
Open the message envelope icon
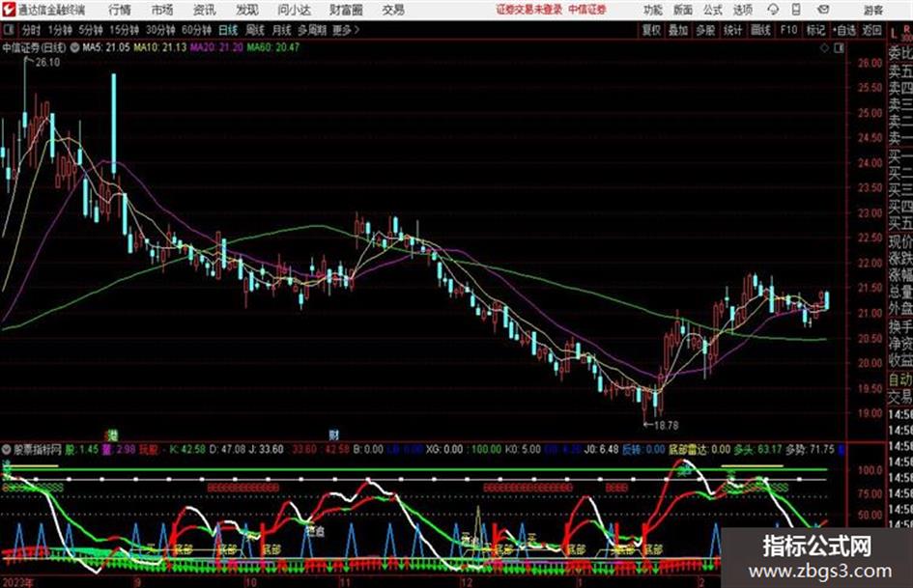[x=823, y=10]
